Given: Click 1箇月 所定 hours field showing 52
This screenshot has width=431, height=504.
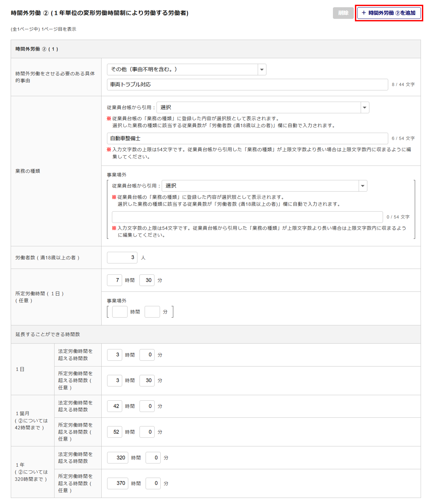Looking at the screenshot, I should 114,432.
